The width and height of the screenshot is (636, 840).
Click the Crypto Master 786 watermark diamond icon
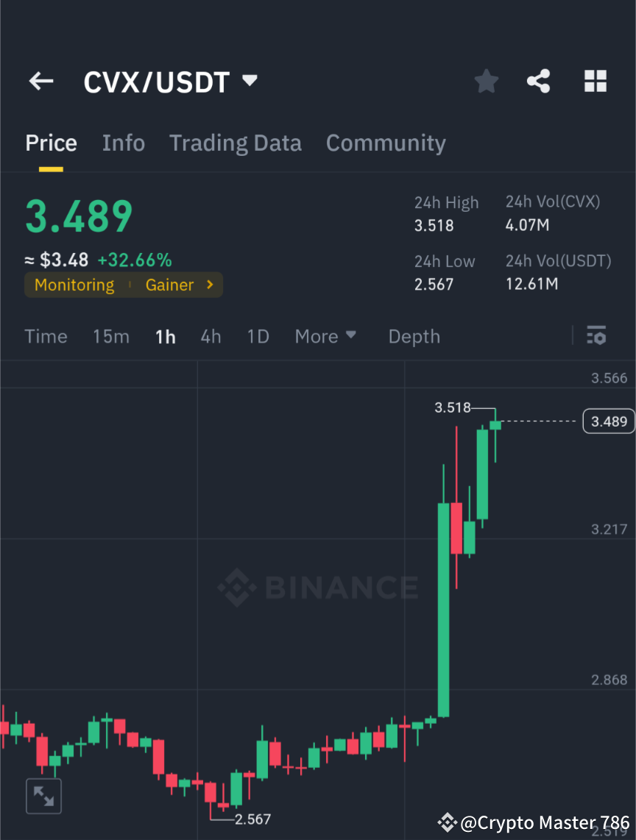pyautogui.click(x=446, y=822)
